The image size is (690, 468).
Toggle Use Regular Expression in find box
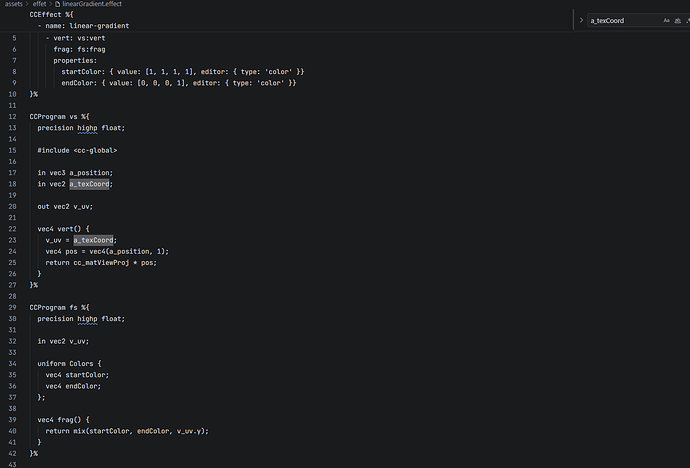pos(688,20)
